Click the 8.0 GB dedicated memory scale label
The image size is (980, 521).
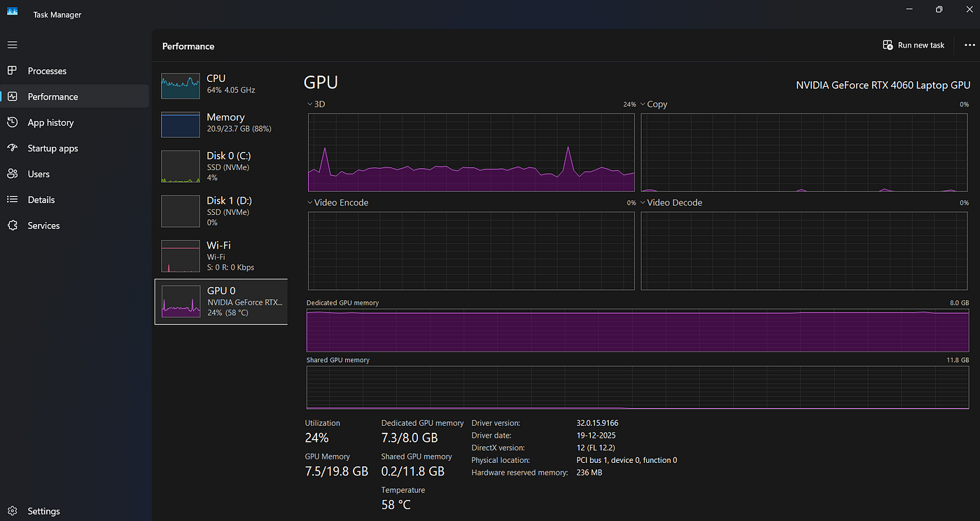[x=960, y=303]
